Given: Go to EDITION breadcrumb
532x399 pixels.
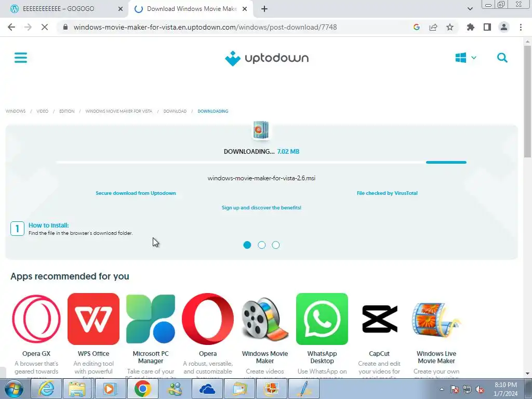Looking at the screenshot, I should 67,111.
